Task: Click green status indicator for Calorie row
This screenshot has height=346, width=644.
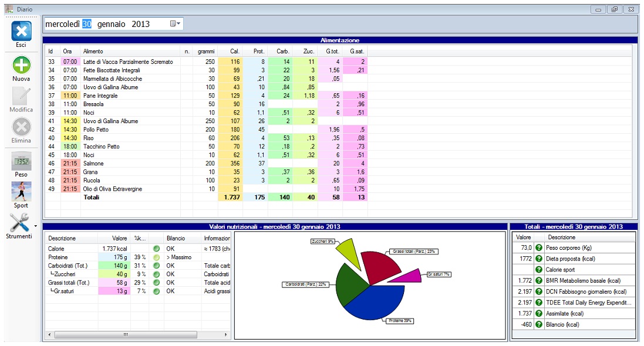Action: (157, 249)
